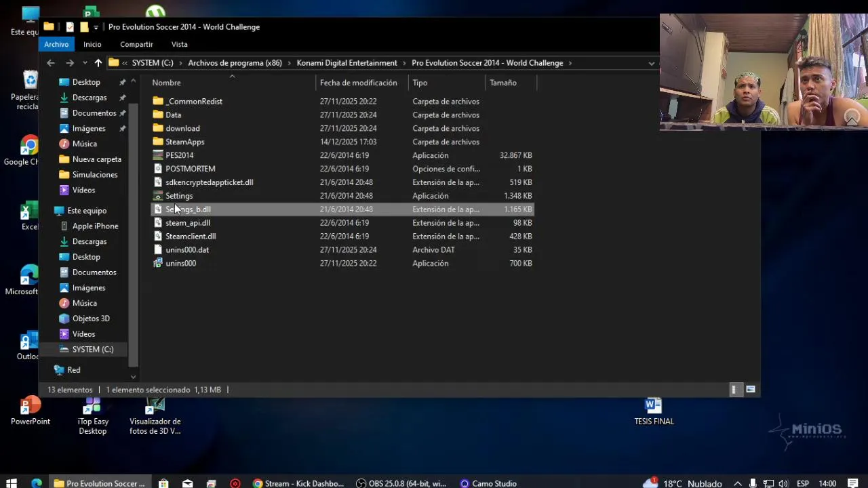
Task: Open the SteamApps folder
Action: click(x=184, y=142)
